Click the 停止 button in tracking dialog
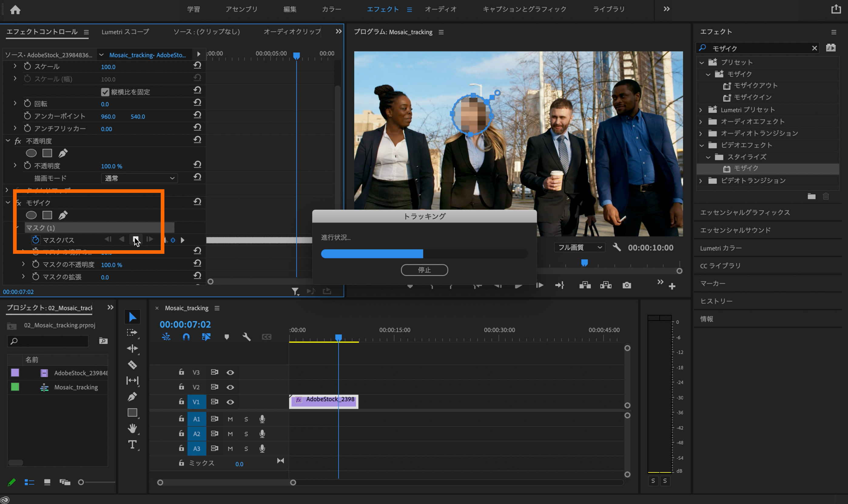Screen dimensions: 848x504 point(424,270)
